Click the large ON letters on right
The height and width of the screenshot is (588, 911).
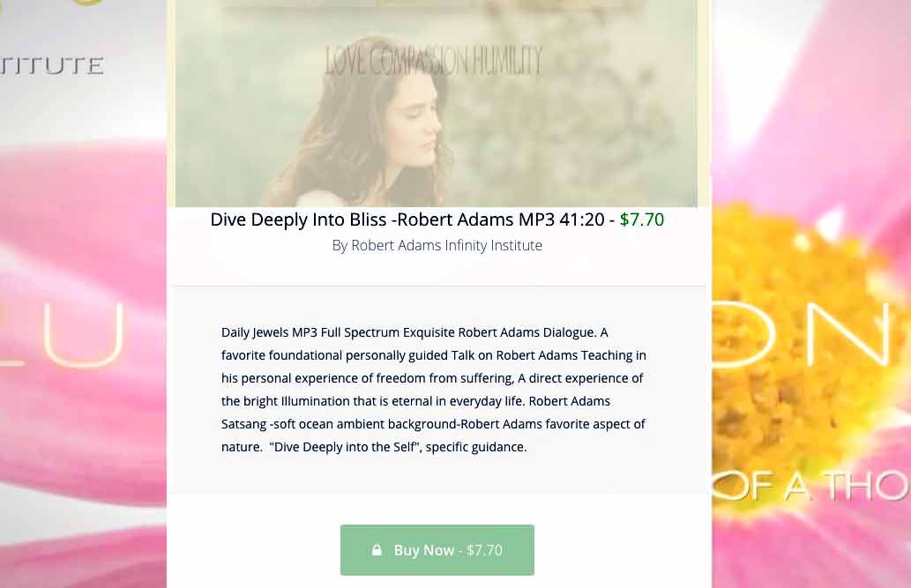(808, 335)
